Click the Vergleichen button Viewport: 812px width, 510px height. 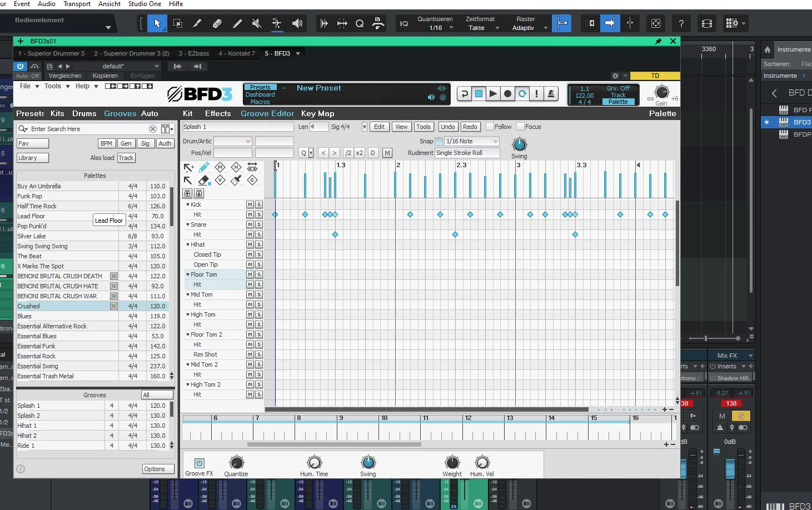click(x=65, y=76)
